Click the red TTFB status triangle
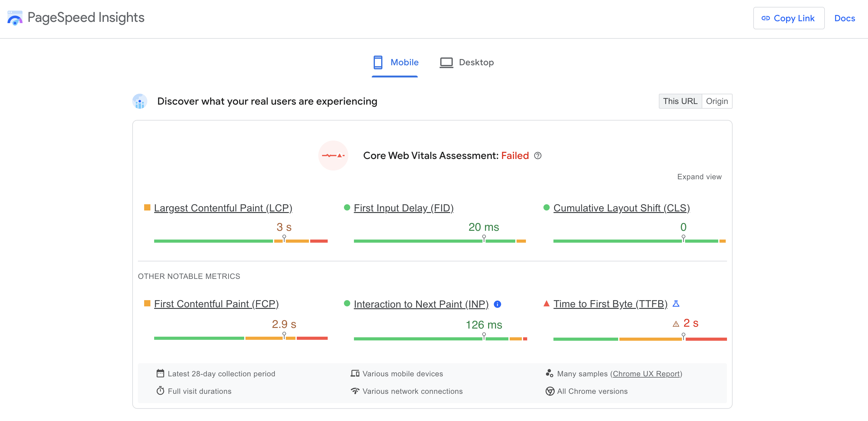This screenshot has height=421, width=868. click(x=546, y=303)
